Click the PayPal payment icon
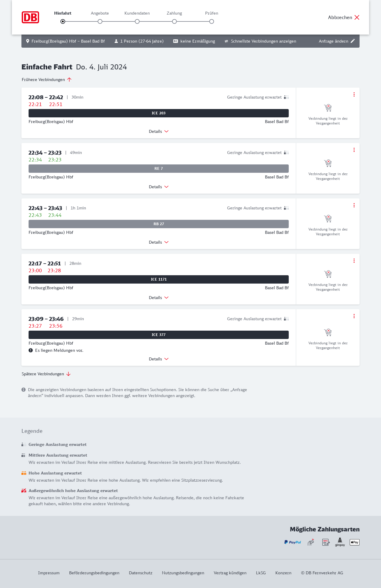 293,542
